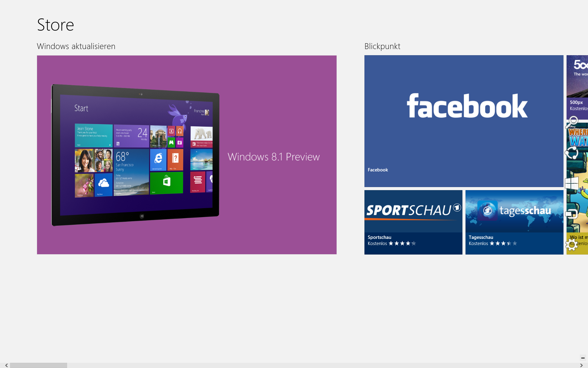Click the 'Windows 8.1 Preview' caption text

tap(274, 157)
